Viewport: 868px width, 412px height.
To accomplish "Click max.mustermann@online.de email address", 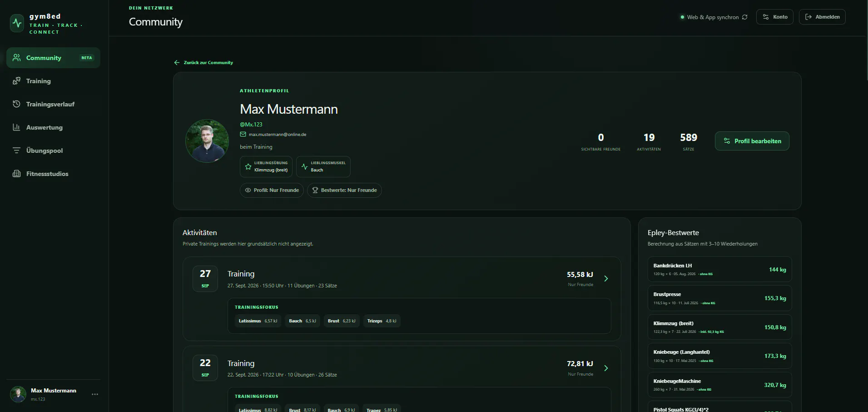I will pos(278,135).
